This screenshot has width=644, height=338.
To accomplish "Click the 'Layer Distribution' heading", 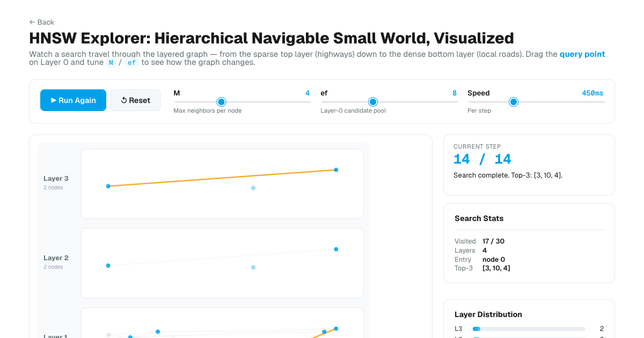I will pyautogui.click(x=488, y=314).
